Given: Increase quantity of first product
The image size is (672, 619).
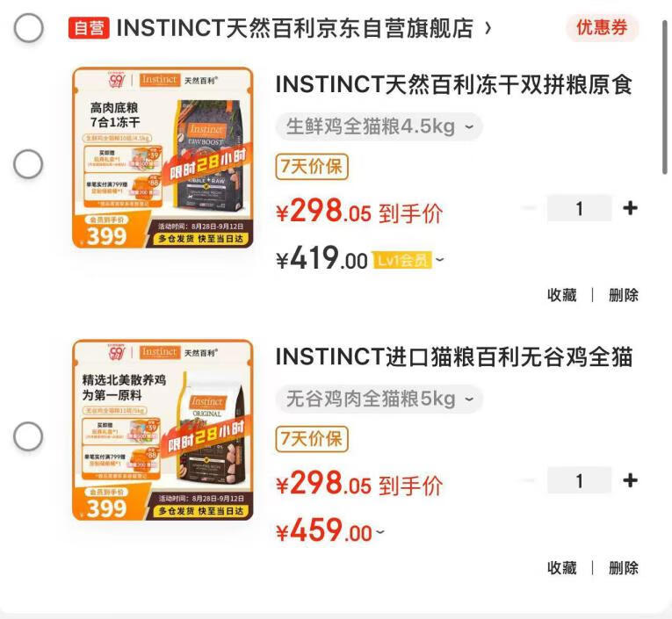Looking at the screenshot, I should (630, 209).
